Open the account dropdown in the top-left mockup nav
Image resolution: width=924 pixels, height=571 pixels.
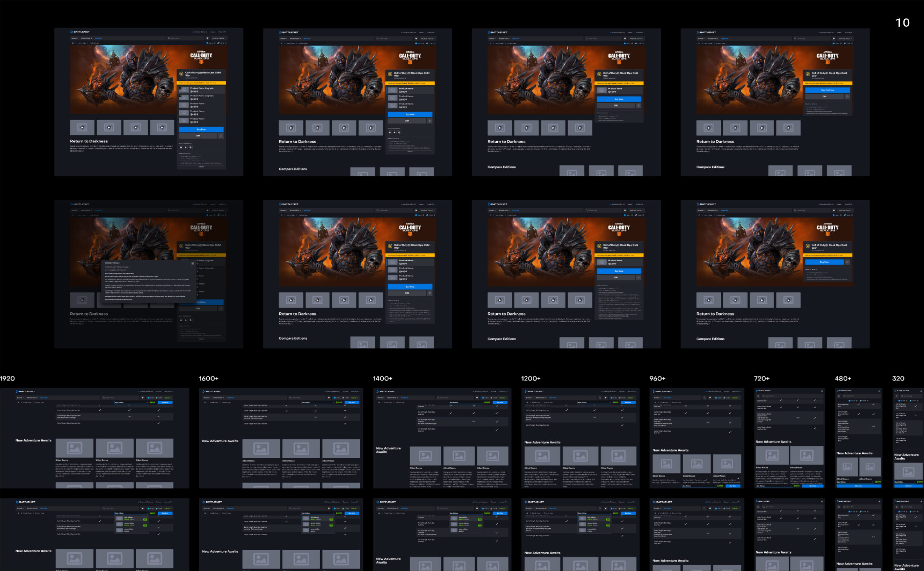219,38
